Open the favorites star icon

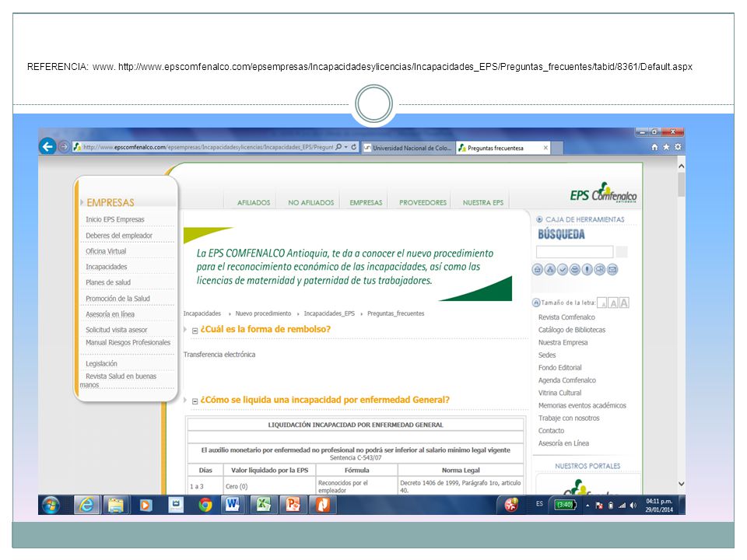coord(666,147)
